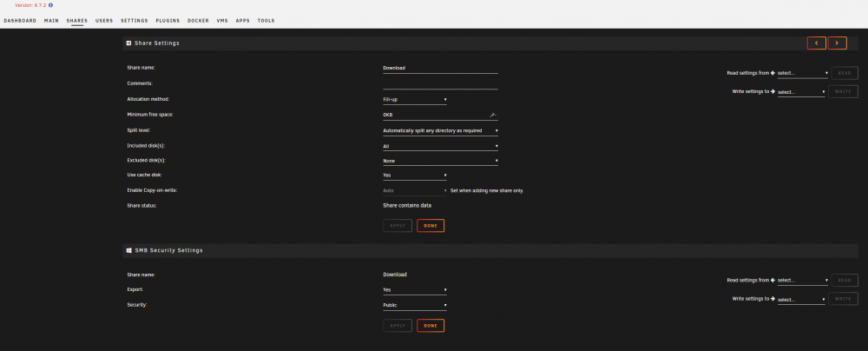Open the Docker tab

click(x=198, y=21)
